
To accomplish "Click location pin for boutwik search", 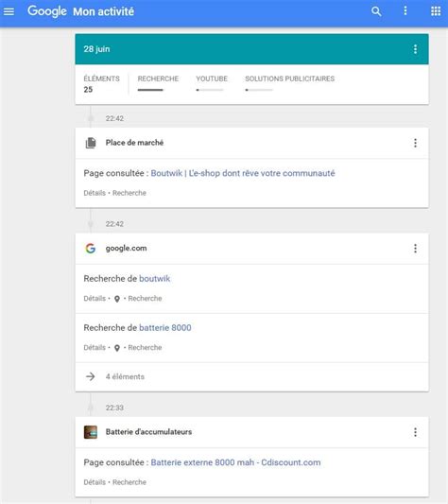I will (117, 299).
